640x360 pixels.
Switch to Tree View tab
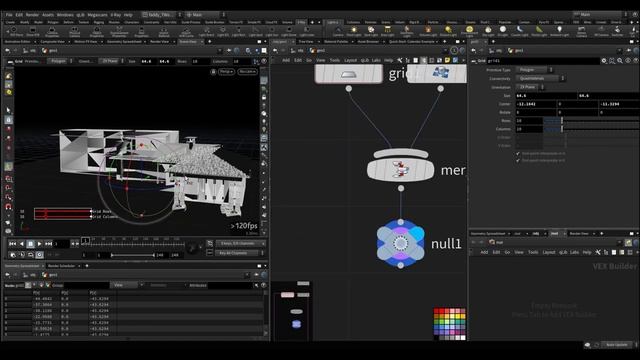(x=306, y=42)
